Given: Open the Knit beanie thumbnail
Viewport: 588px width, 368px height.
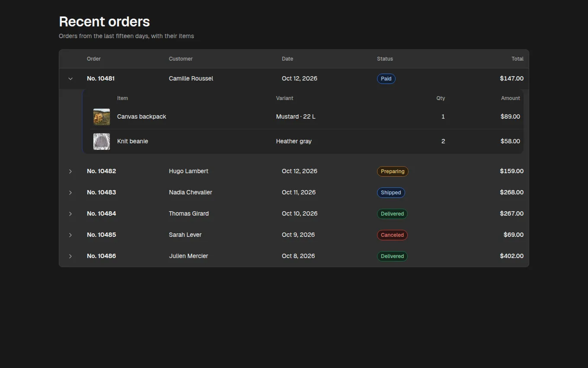Looking at the screenshot, I should pyautogui.click(x=102, y=142).
